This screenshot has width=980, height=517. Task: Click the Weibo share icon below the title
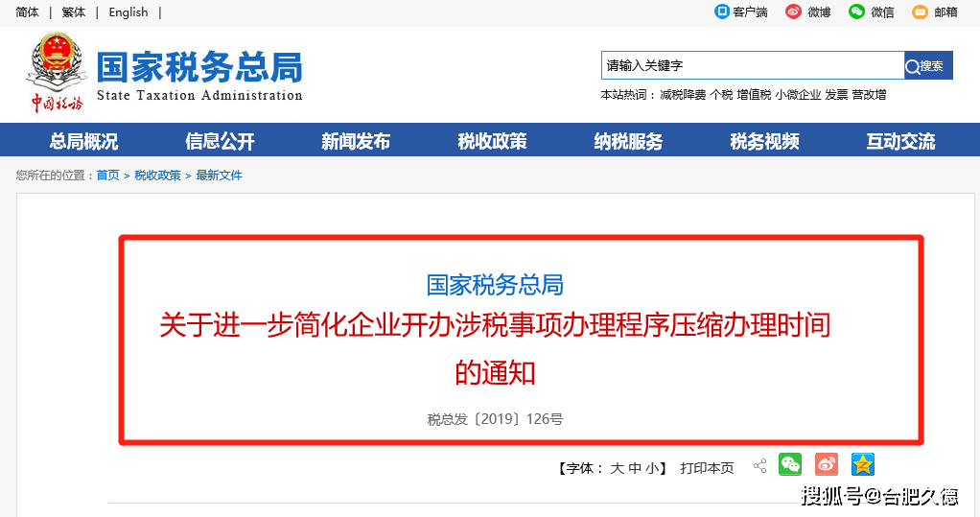pyautogui.click(x=827, y=464)
